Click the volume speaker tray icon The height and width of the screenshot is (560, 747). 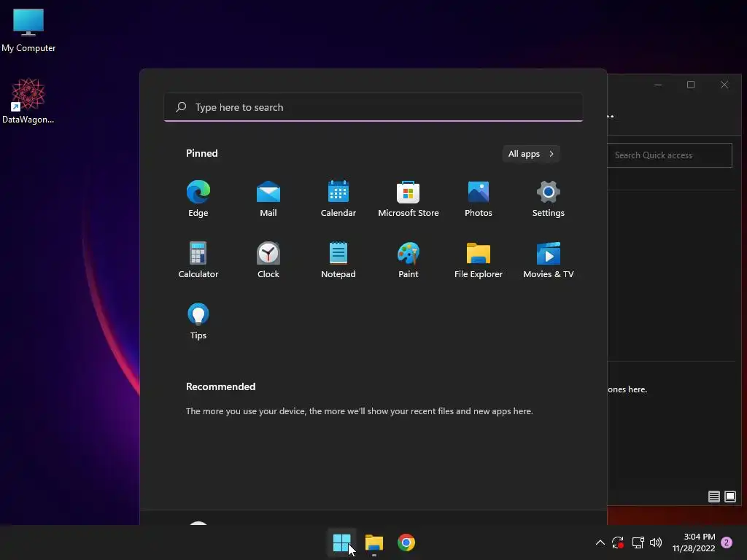click(x=656, y=542)
